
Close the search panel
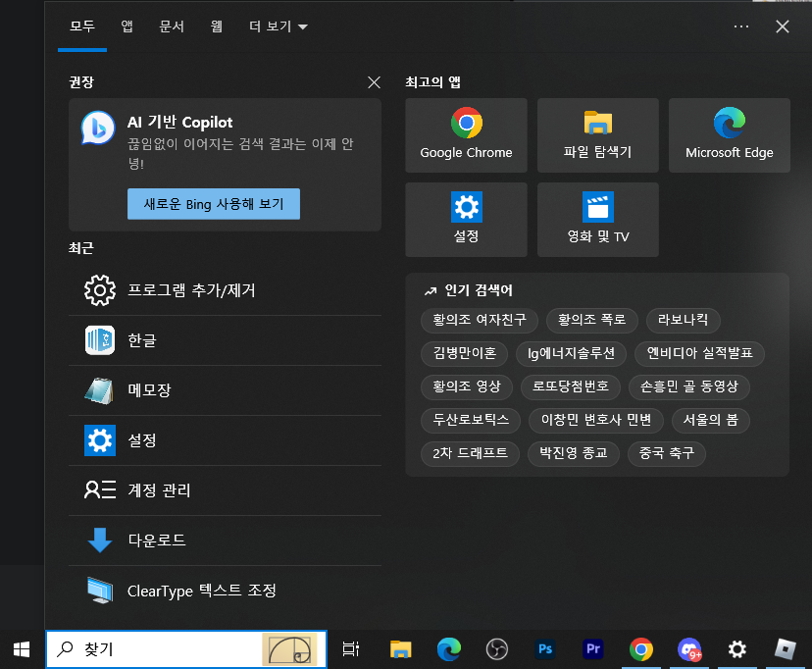click(783, 26)
